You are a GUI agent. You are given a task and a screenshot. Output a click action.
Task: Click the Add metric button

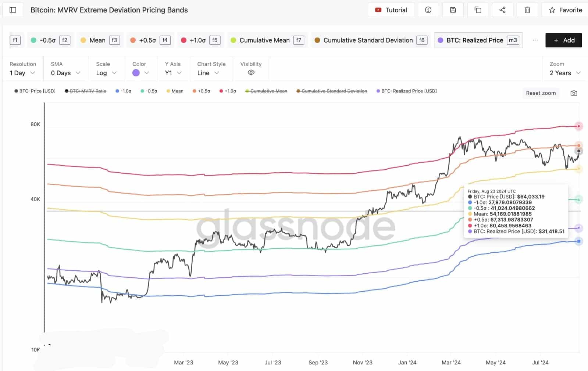563,40
